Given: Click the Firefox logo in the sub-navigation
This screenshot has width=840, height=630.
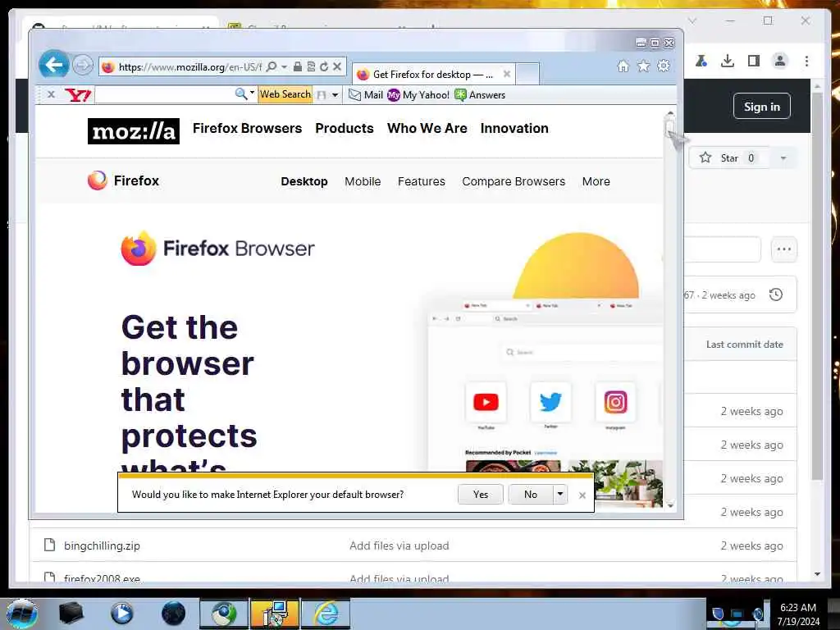Looking at the screenshot, I should coord(123,180).
